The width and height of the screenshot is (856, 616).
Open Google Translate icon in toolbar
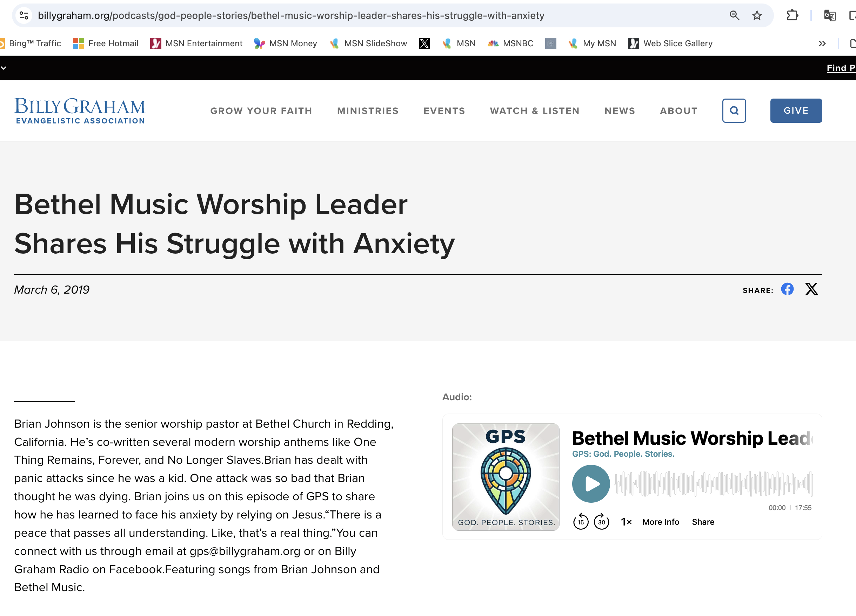(829, 15)
